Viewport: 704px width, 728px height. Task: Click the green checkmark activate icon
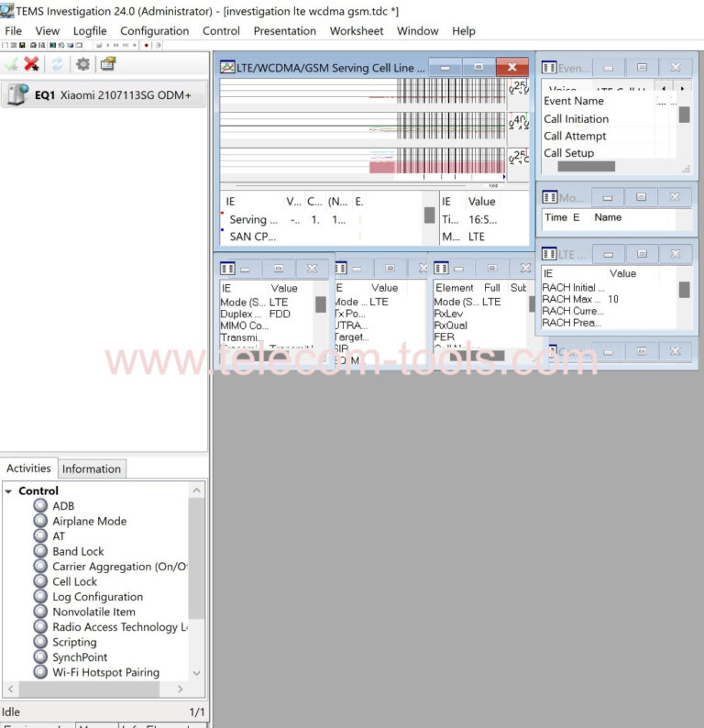[12, 63]
